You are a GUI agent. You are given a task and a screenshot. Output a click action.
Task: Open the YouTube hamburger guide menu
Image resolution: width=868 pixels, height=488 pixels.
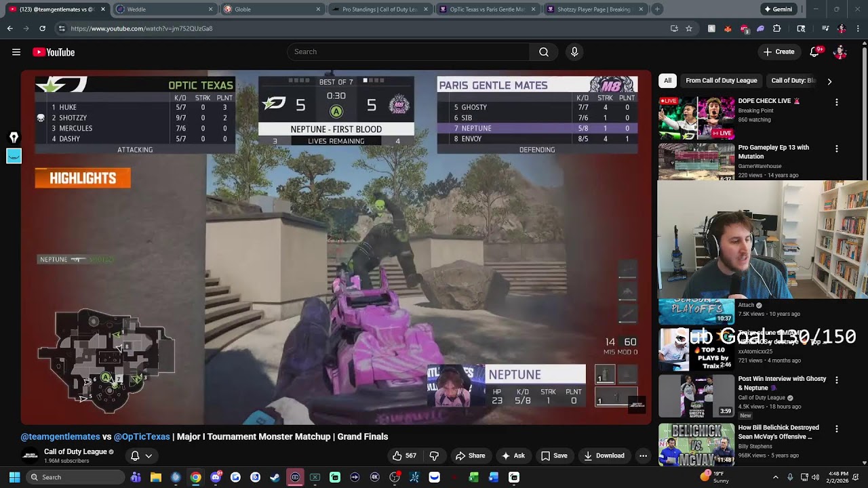coord(16,52)
